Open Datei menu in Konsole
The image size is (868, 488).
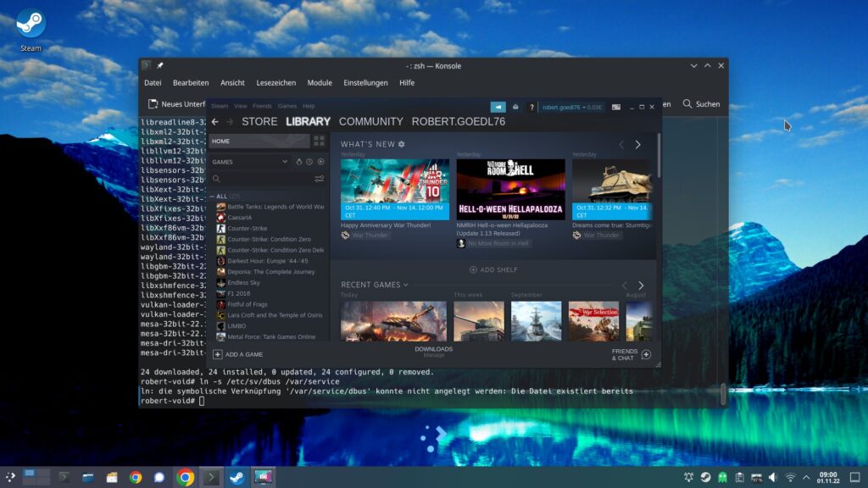(153, 83)
